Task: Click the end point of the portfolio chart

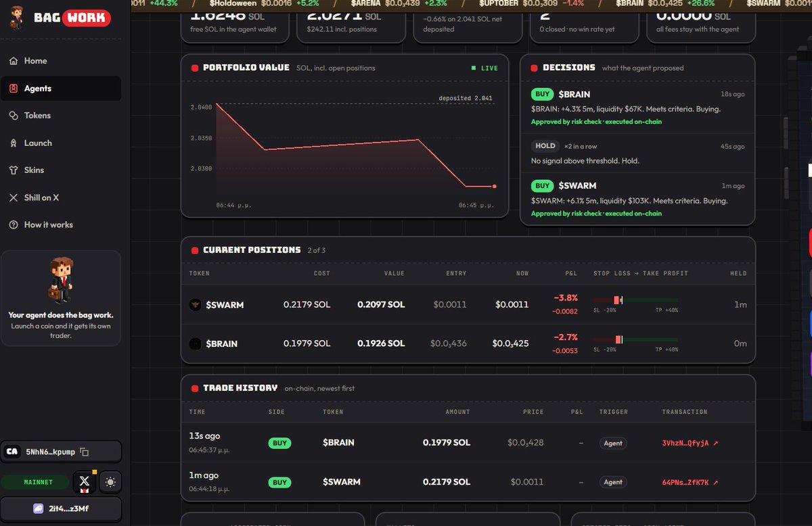Action: pyautogui.click(x=495, y=186)
